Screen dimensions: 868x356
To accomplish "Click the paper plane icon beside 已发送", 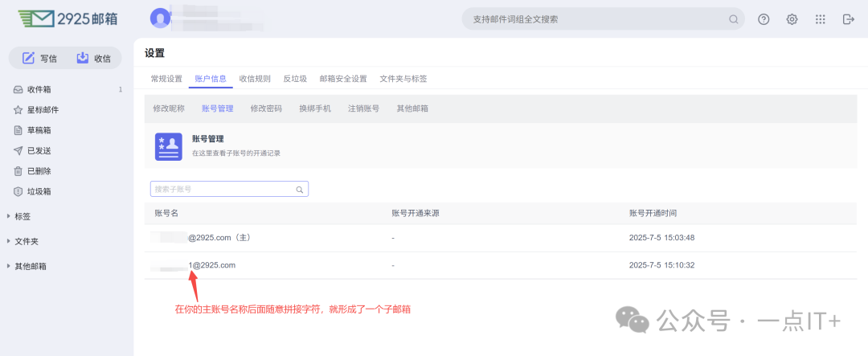I will pos(18,150).
